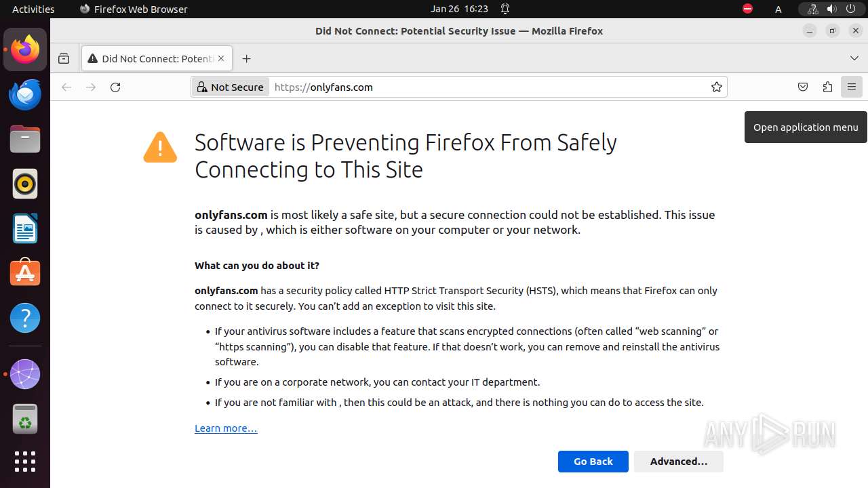Launch Firefox from the dock
Image resolution: width=868 pixels, height=488 pixels.
point(25,49)
